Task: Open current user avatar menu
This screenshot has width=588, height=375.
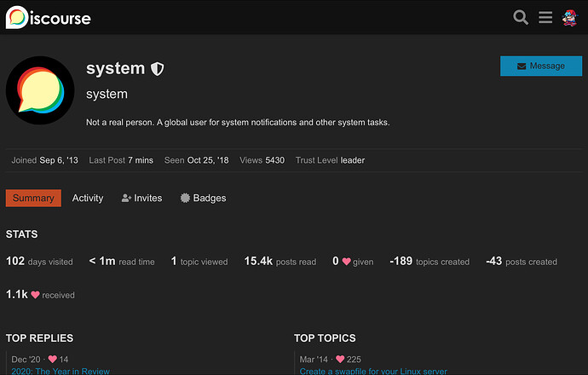Action: pyautogui.click(x=569, y=18)
